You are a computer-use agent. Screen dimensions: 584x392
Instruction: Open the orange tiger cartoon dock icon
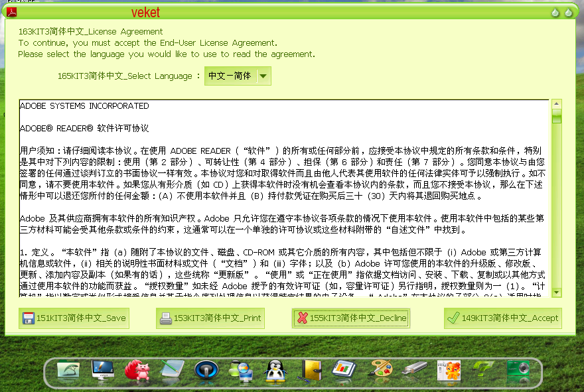coord(449,370)
